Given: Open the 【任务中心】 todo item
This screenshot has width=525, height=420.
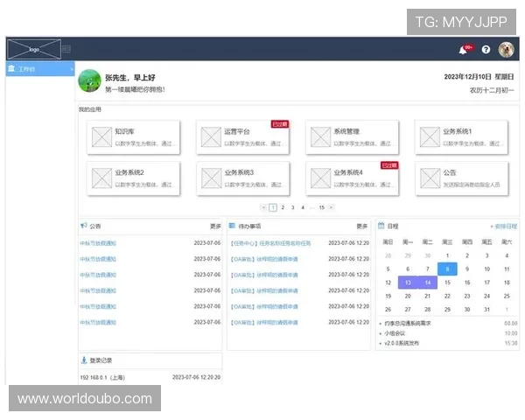Looking at the screenshot, I should click(270, 243).
